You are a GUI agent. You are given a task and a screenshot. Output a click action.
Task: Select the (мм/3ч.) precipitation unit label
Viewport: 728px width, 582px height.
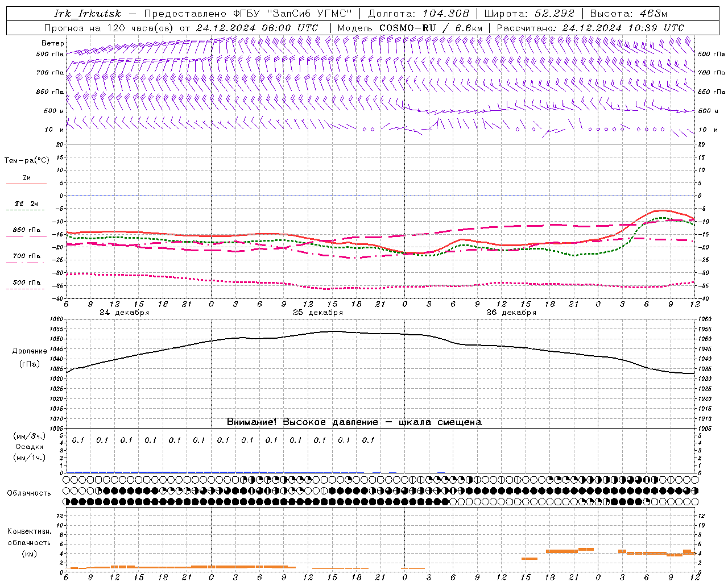(x=30, y=436)
